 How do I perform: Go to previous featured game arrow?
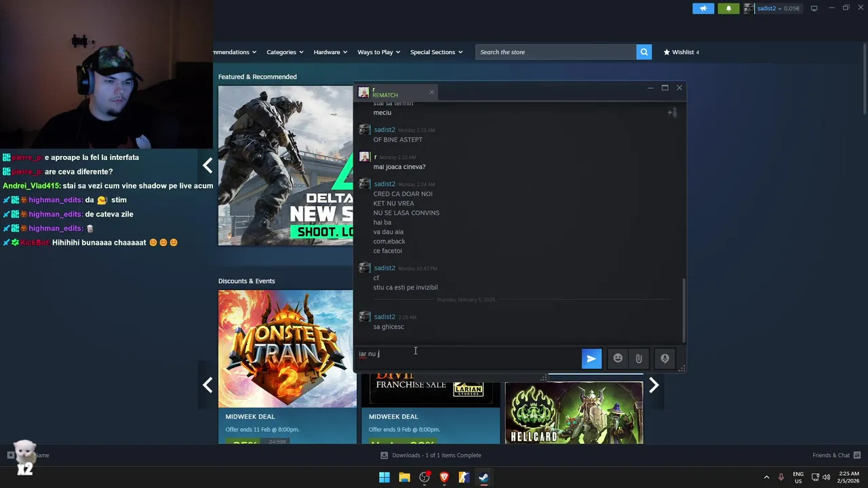208,165
